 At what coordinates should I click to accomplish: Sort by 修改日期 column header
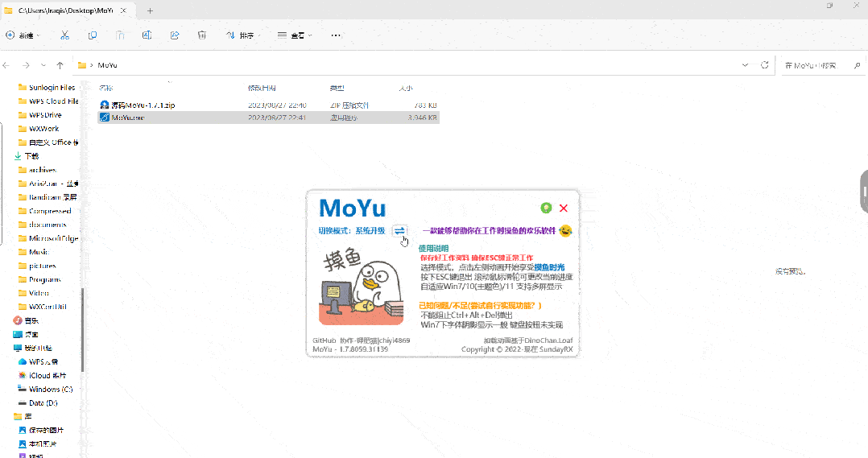[262, 88]
